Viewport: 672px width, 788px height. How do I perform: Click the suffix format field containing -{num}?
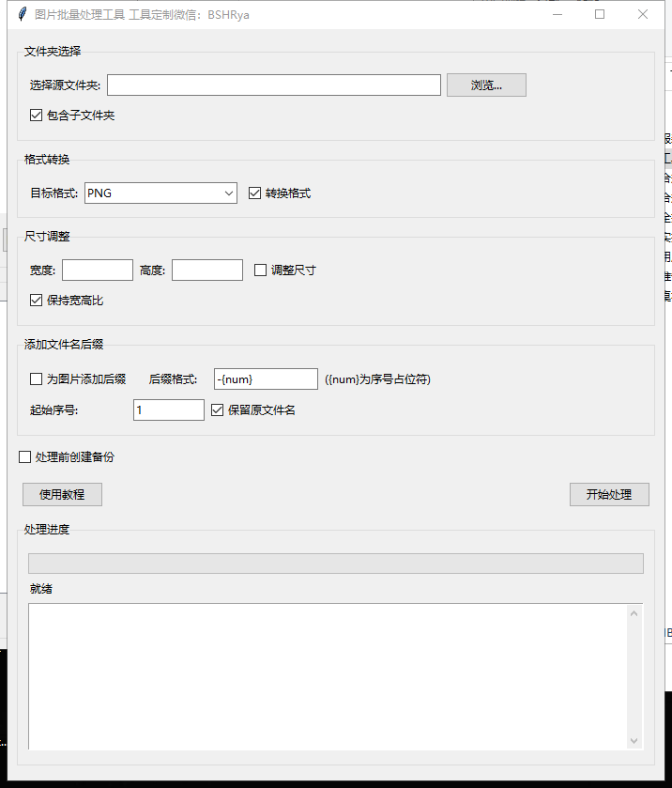point(267,379)
